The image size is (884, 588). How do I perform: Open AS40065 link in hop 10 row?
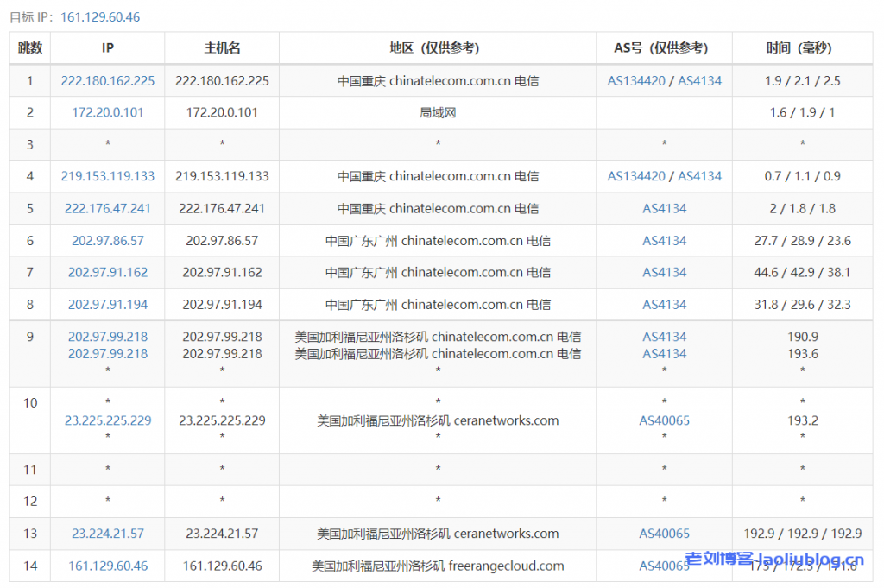(x=664, y=420)
